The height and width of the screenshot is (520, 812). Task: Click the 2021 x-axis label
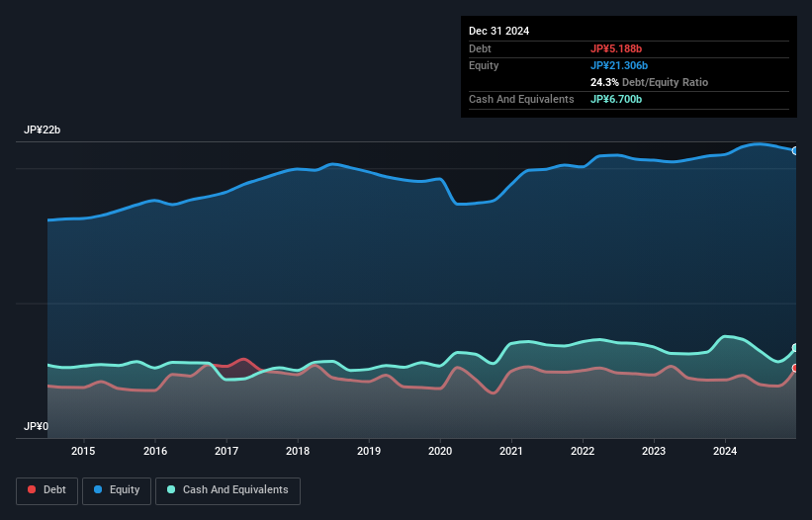point(511,451)
